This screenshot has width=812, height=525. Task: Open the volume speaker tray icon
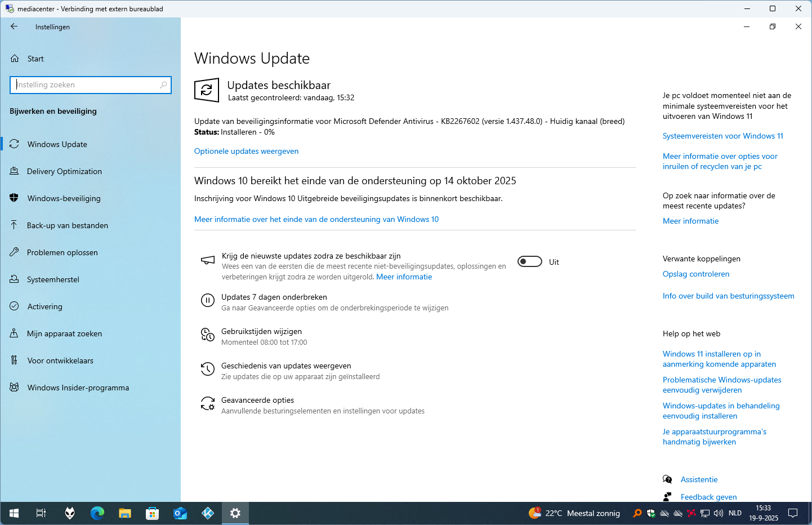719,513
